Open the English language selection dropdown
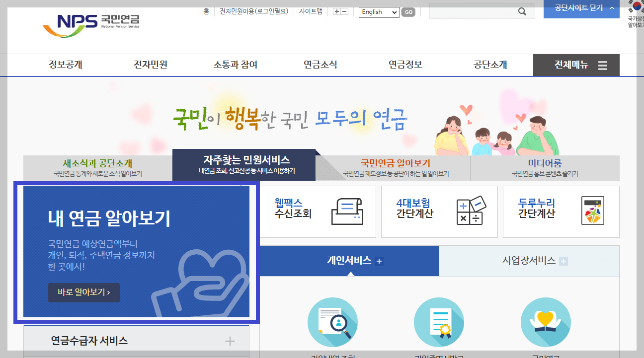Image resolution: width=644 pixels, height=358 pixels. click(x=379, y=12)
